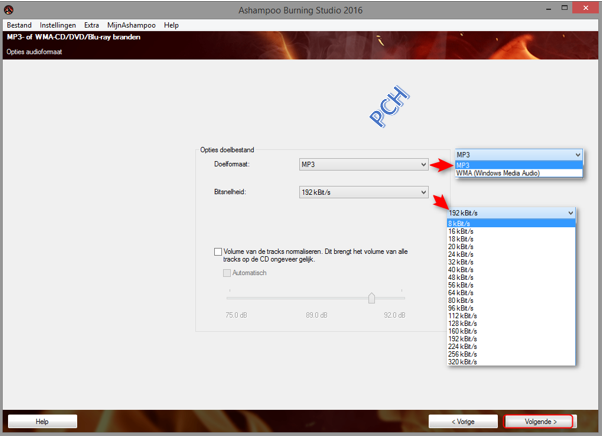Select 56 kBit/s bitrate option
This screenshot has width=602, height=436.
[511, 285]
